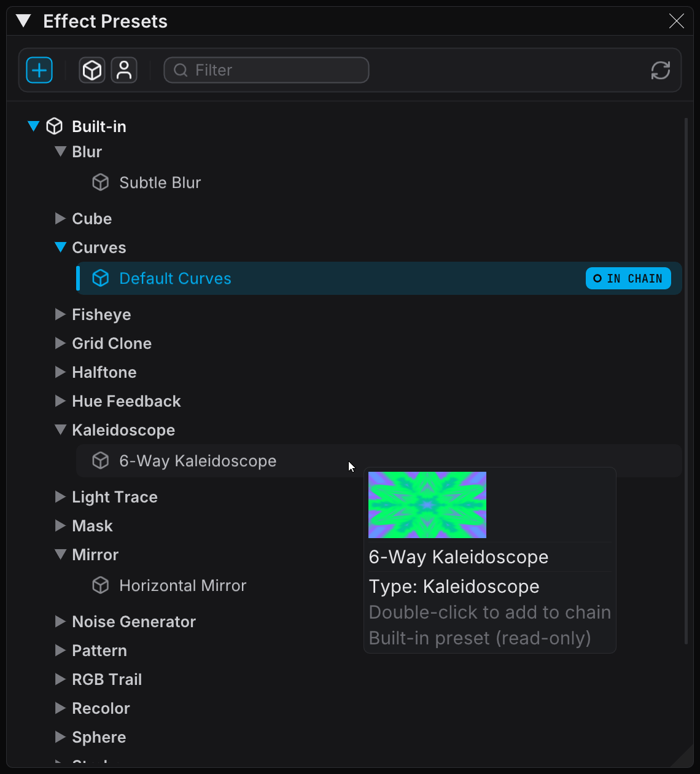Image resolution: width=700 pixels, height=774 pixels.
Task: Click the Light Trace category label
Action: (x=115, y=497)
